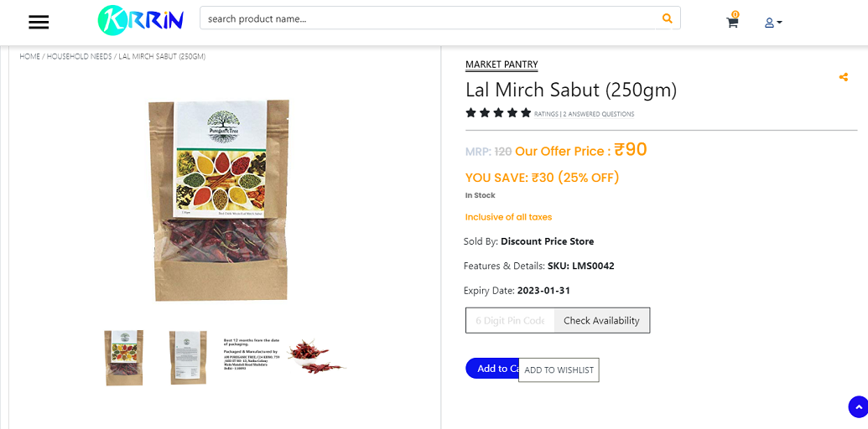The image size is (868, 429).
Task: Click Add to Wishlist
Action: click(559, 370)
